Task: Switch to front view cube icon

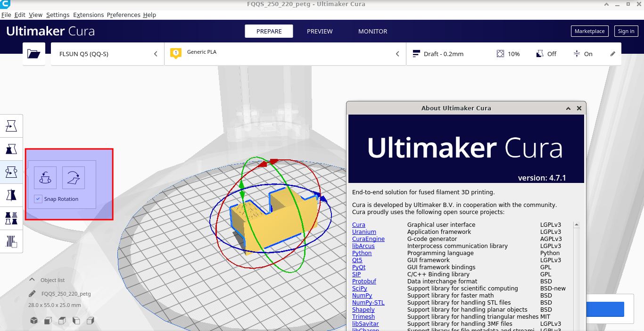Action: coord(48,321)
